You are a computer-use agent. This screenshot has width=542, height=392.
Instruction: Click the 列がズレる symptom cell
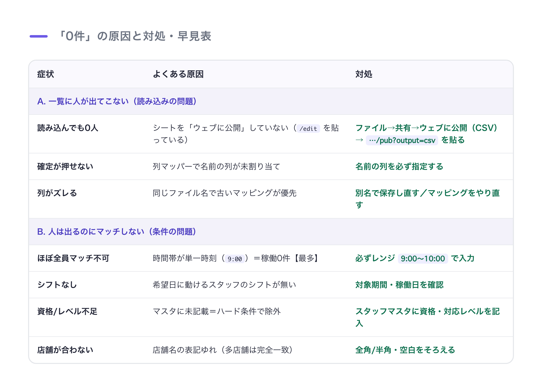point(57,193)
